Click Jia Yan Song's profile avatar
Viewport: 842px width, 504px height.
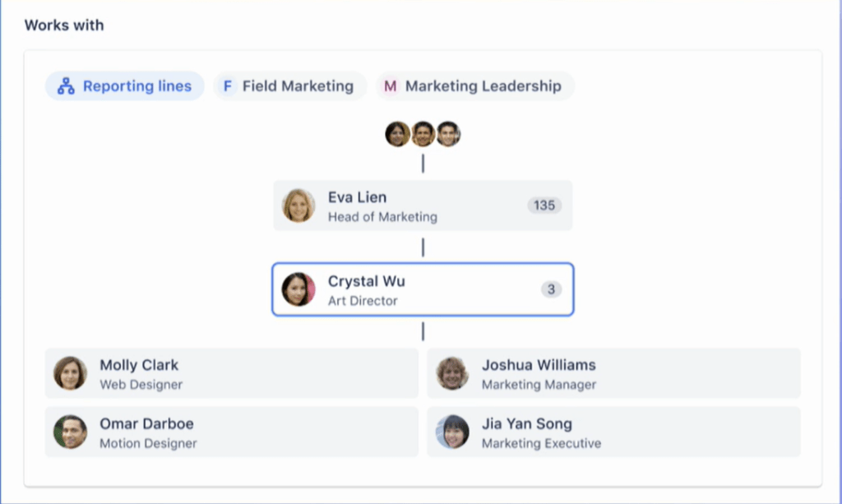[x=452, y=432]
